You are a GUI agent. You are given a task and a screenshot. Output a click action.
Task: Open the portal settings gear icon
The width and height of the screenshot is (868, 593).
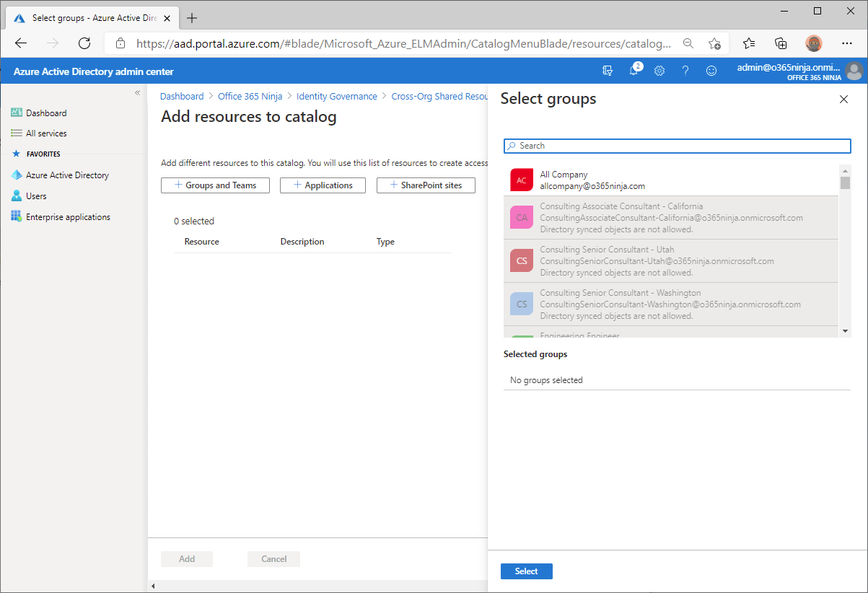(659, 70)
